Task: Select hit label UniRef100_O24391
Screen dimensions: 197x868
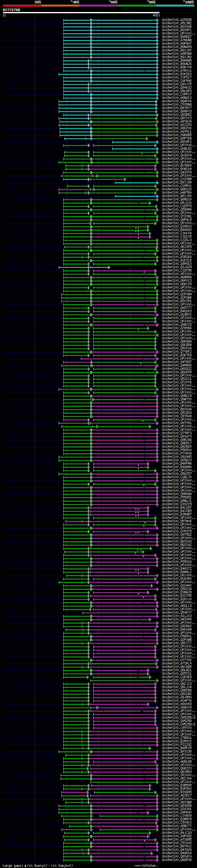Action: [177, 809]
